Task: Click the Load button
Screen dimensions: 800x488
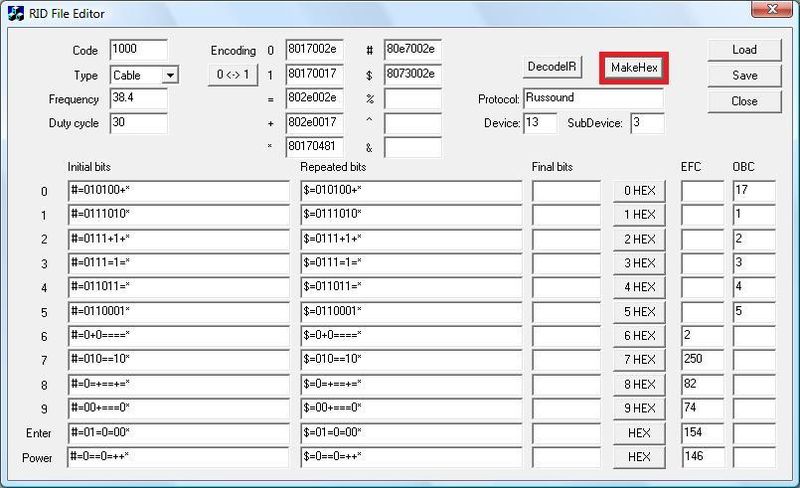Action: click(743, 49)
